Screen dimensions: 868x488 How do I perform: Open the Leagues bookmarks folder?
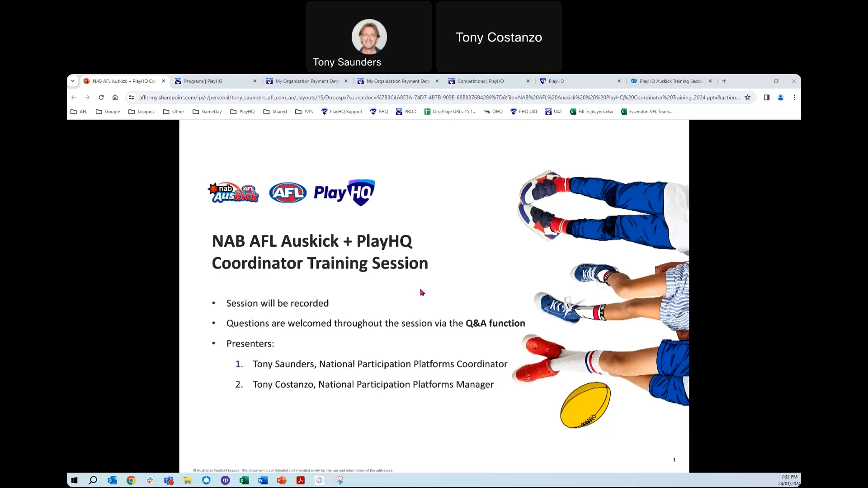[x=141, y=112]
